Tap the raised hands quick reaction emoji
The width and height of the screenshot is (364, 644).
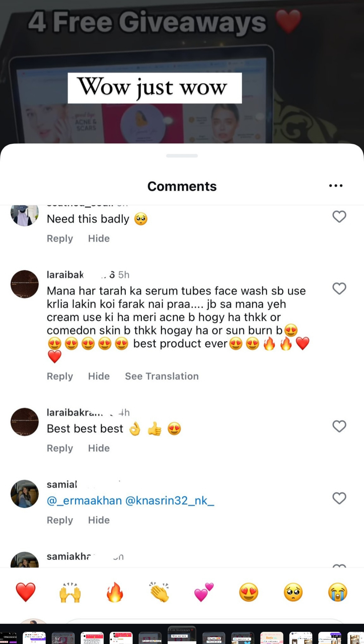(70, 592)
